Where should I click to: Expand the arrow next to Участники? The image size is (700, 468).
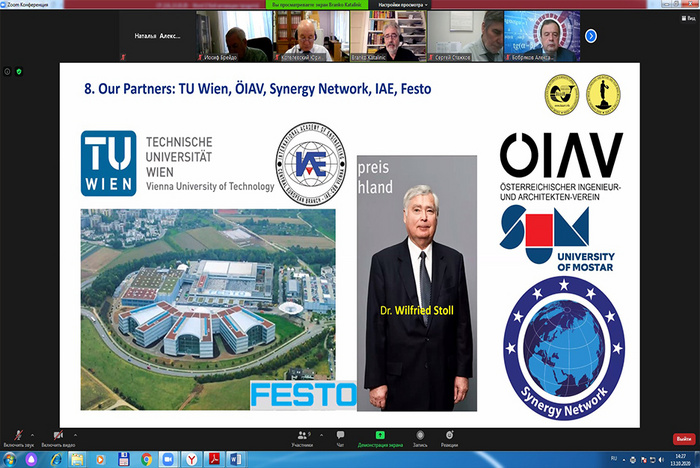pos(321,435)
